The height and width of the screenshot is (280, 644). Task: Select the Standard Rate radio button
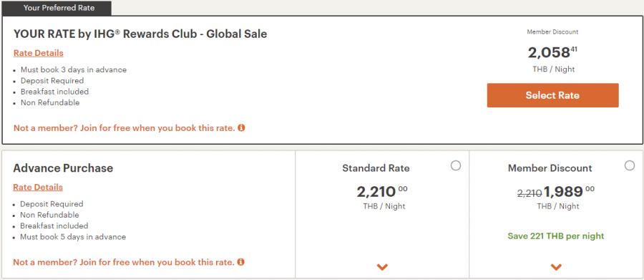[456, 165]
